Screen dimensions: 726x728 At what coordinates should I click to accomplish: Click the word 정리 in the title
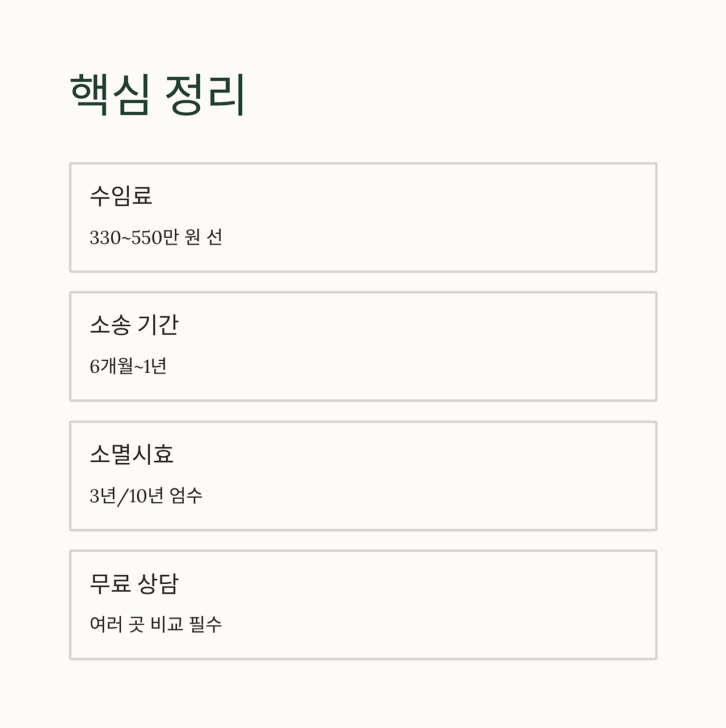pyautogui.click(x=205, y=95)
